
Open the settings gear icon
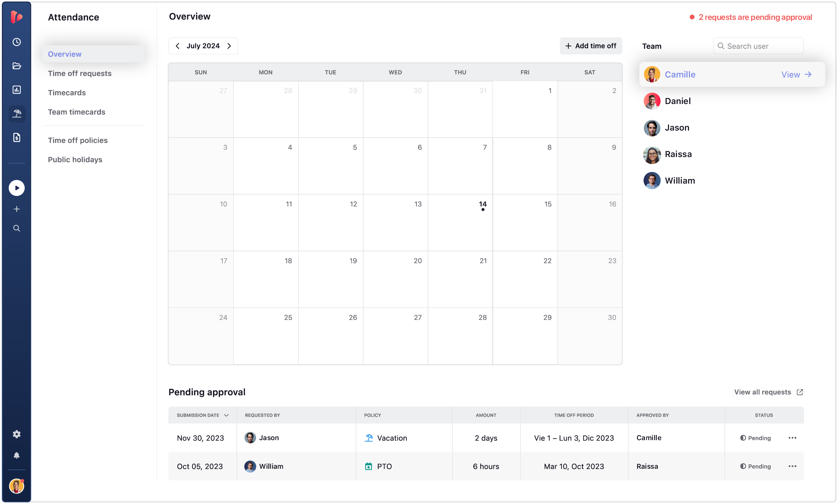coord(17,434)
